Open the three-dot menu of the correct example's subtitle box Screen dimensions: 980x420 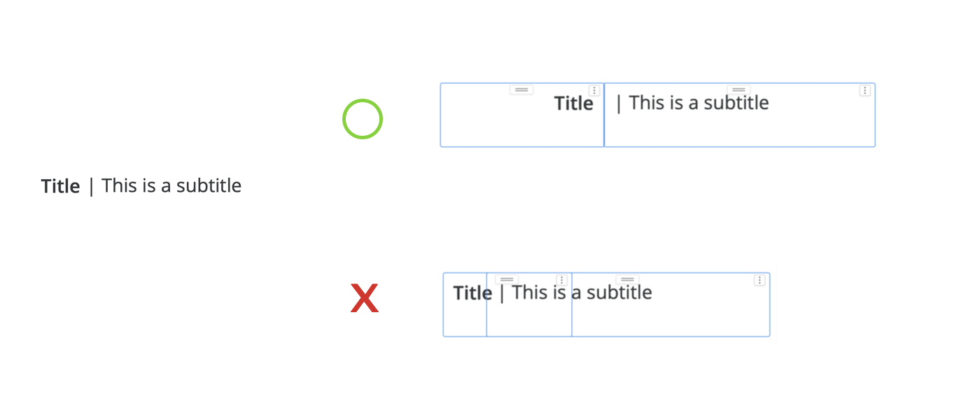pyautogui.click(x=865, y=90)
